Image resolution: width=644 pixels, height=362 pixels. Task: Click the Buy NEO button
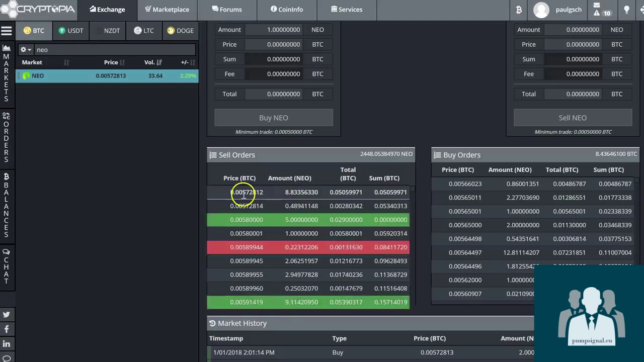pos(274,118)
